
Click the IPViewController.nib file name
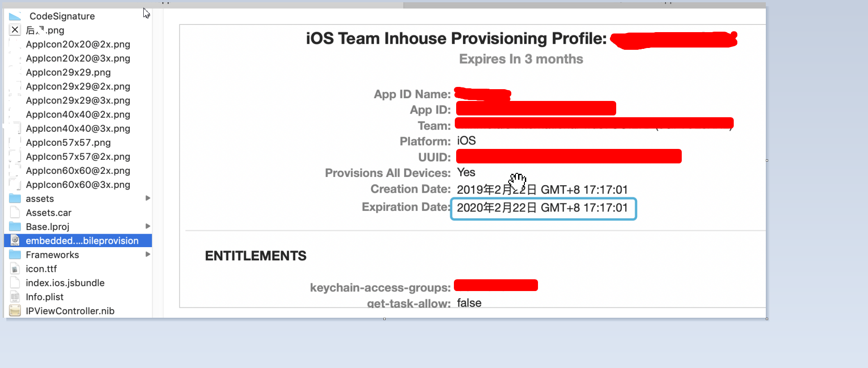click(x=70, y=311)
